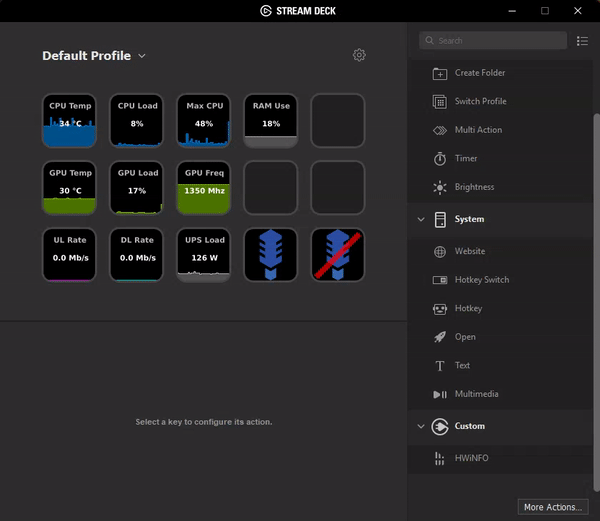Maximize the Stream Deck window

click(545, 11)
